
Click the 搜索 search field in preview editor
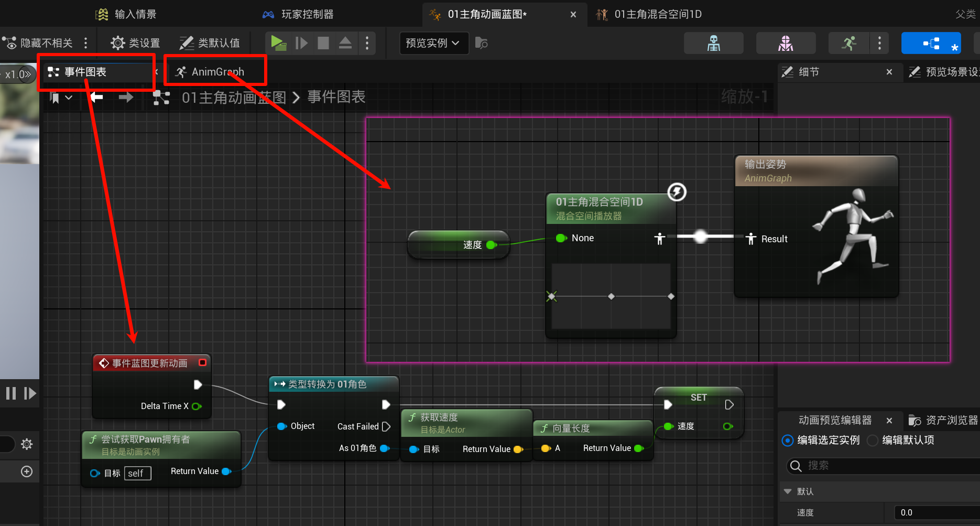(886, 466)
